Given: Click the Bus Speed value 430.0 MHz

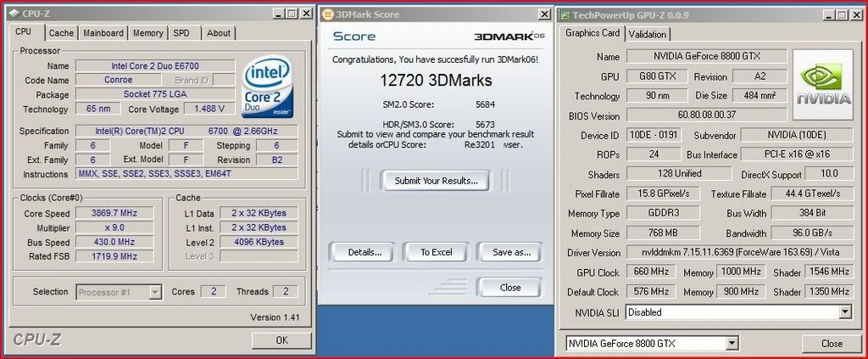Looking at the screenshot, I should [x=114, y=242].
